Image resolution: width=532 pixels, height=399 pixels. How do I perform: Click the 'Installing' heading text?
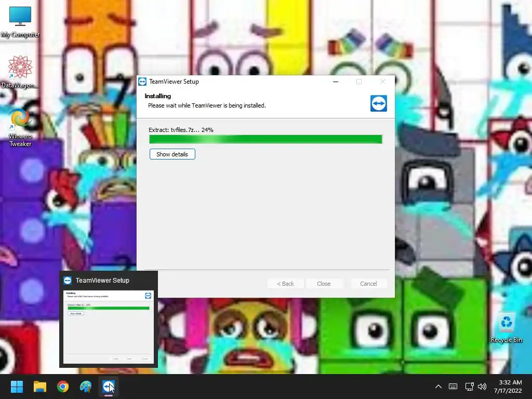tap(158, 96)
